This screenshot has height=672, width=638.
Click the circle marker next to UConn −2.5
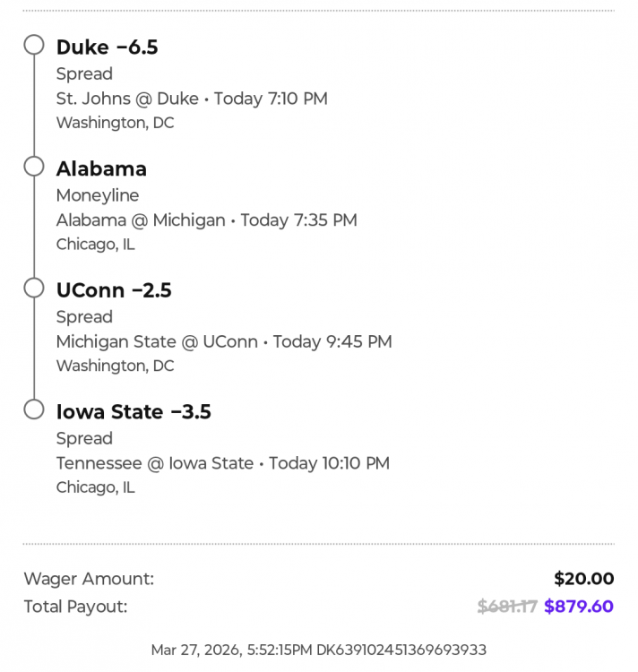click(x=34, y=288)
